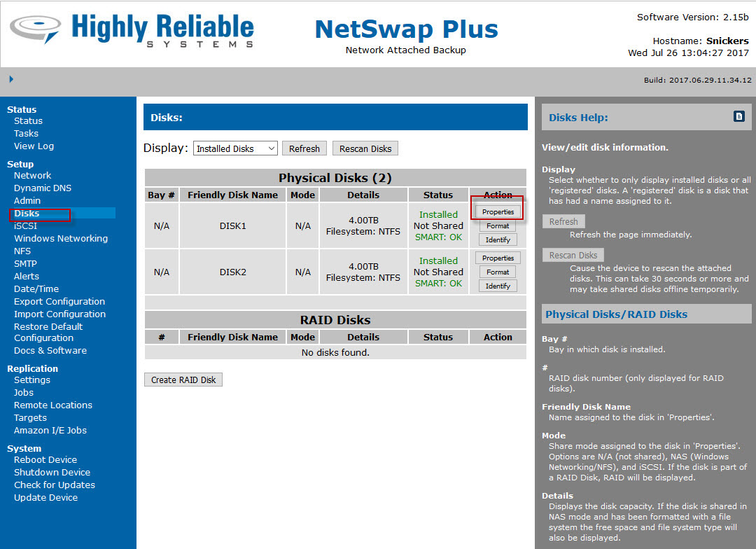
Task: Open Date/Time settings
Action: [x=36, y=289]
